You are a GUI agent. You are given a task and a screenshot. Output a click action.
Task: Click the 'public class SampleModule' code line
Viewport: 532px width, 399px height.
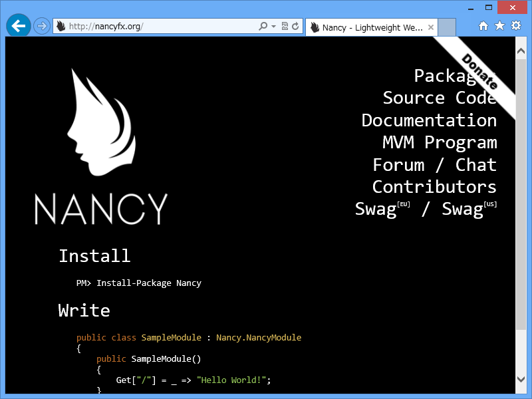(189, 338)
